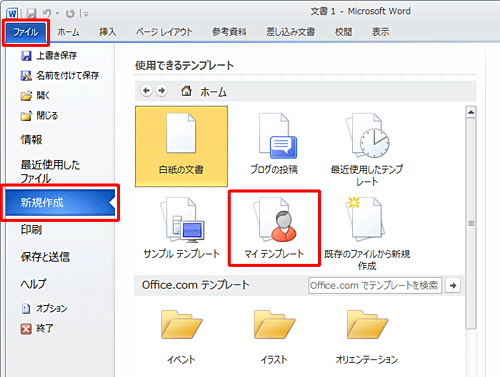This screenshot has width=500, height=377.
Task: Select 最近使用したファイル in the sidebar
Action: tap(50, 171)
